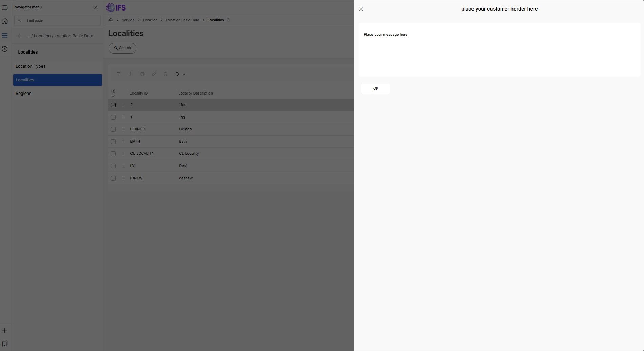Select the LIDINGÖ row checkbox

click(113, 129)
